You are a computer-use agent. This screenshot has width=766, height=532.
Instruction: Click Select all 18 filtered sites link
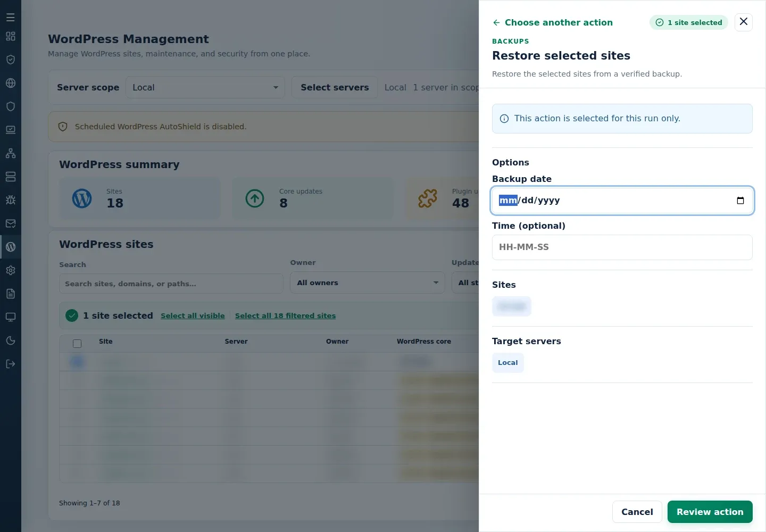tap(285, 315)
